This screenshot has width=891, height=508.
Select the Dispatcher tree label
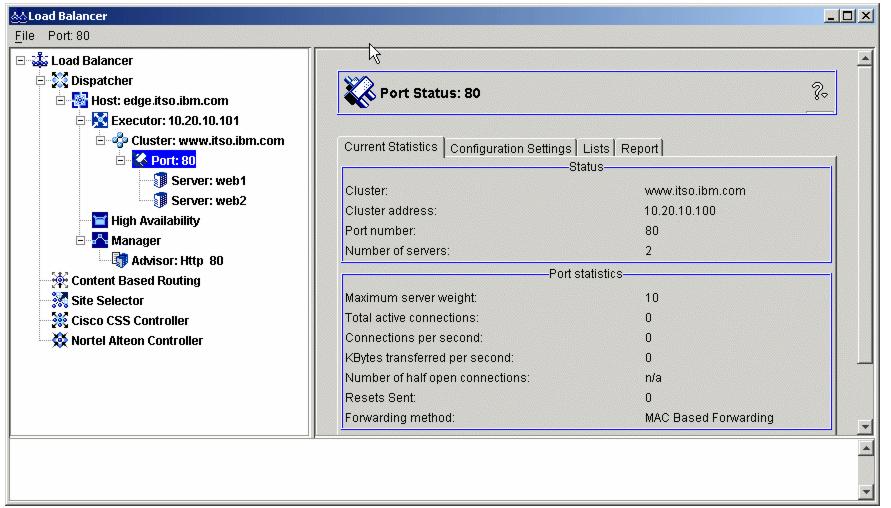tap(102, 80)
